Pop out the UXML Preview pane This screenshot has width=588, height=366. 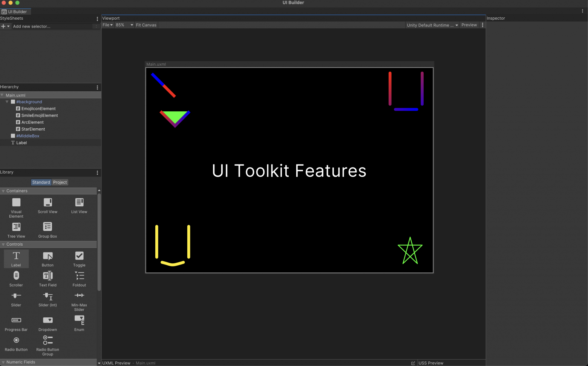(413, 363)
